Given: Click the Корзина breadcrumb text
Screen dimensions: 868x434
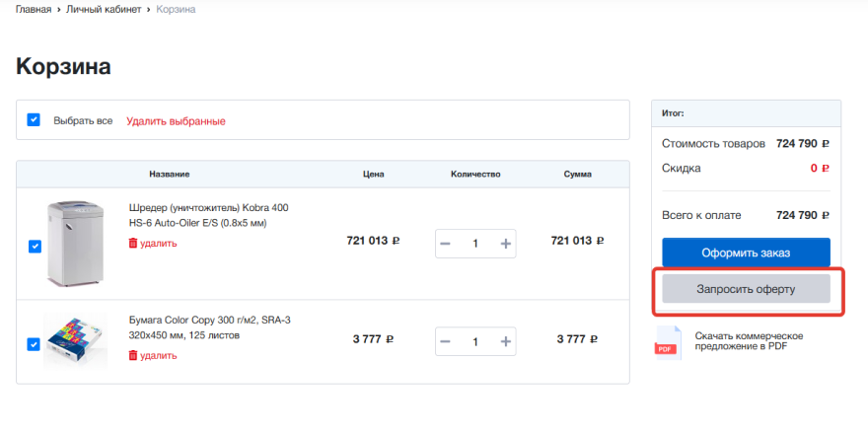Looking at the screenshot, I should pyautogui.click(x=176, y=10).
